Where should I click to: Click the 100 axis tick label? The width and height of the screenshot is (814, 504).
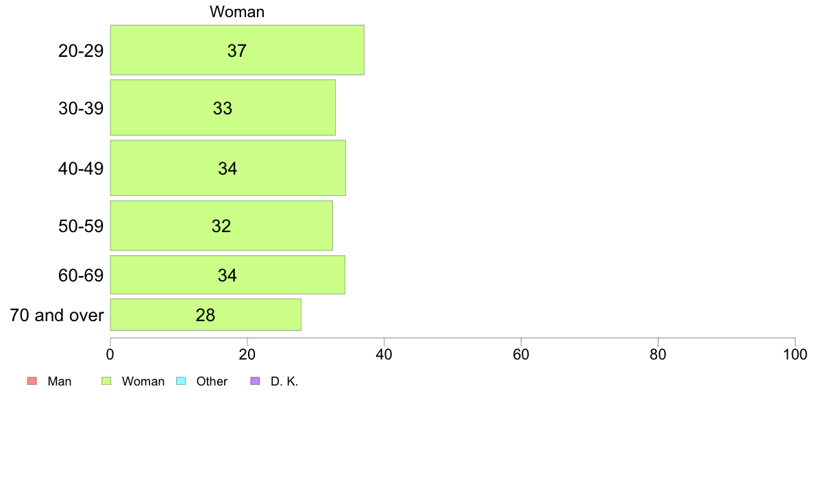click(795, 355)
